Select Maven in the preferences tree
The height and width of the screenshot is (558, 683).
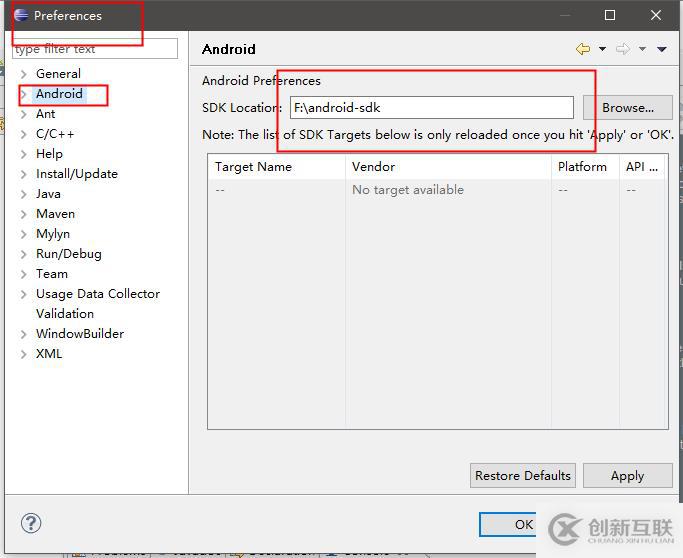coord(55,214)
